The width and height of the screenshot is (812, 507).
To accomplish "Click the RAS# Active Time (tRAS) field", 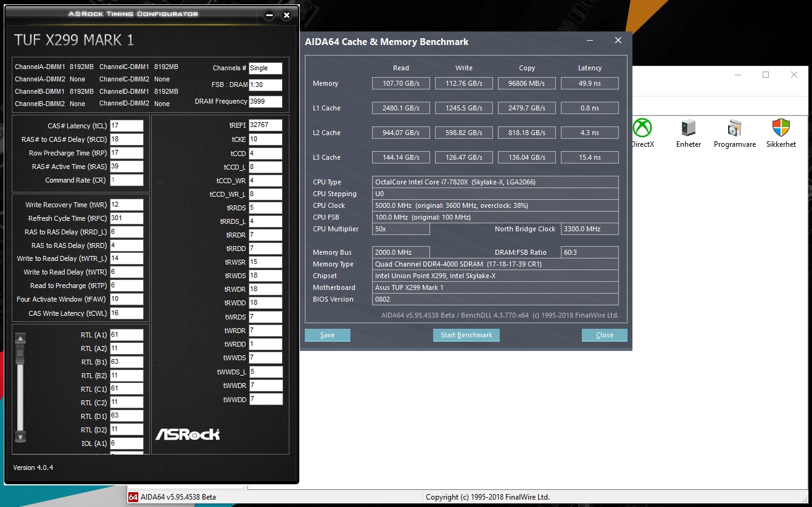I will point(126,167).
